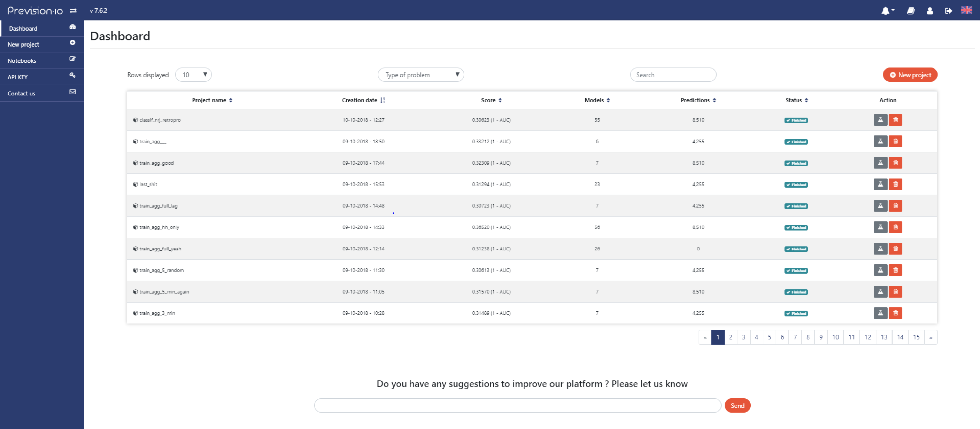
Task: Toggle Creation date sort order
Action: [382, 100]
